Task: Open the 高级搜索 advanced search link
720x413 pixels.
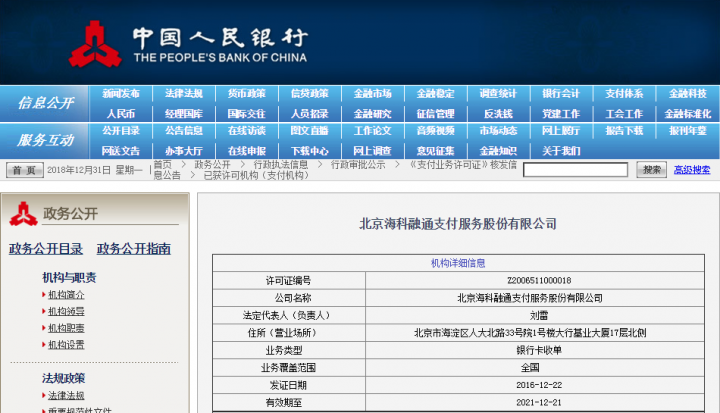Action: 692,170
